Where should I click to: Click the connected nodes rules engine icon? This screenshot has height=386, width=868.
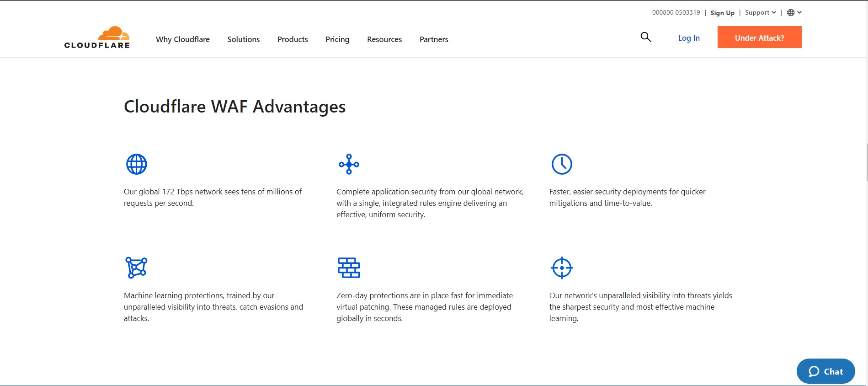pos(349,164)
